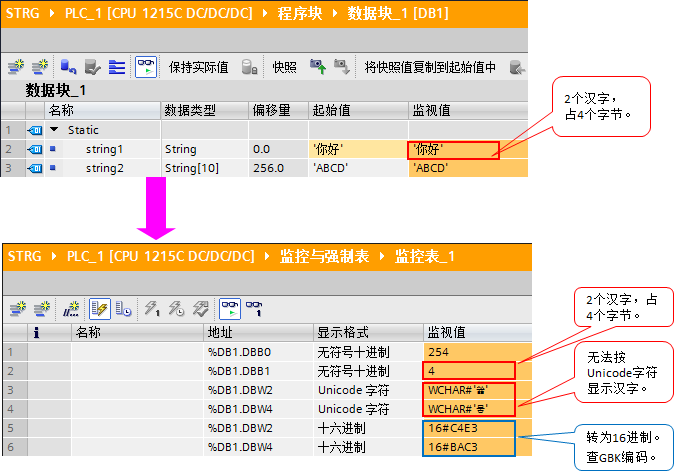Open 十六进制 format in the fifth watch row
This screenshot has width=675, height=474.
(x=368, y=428)
